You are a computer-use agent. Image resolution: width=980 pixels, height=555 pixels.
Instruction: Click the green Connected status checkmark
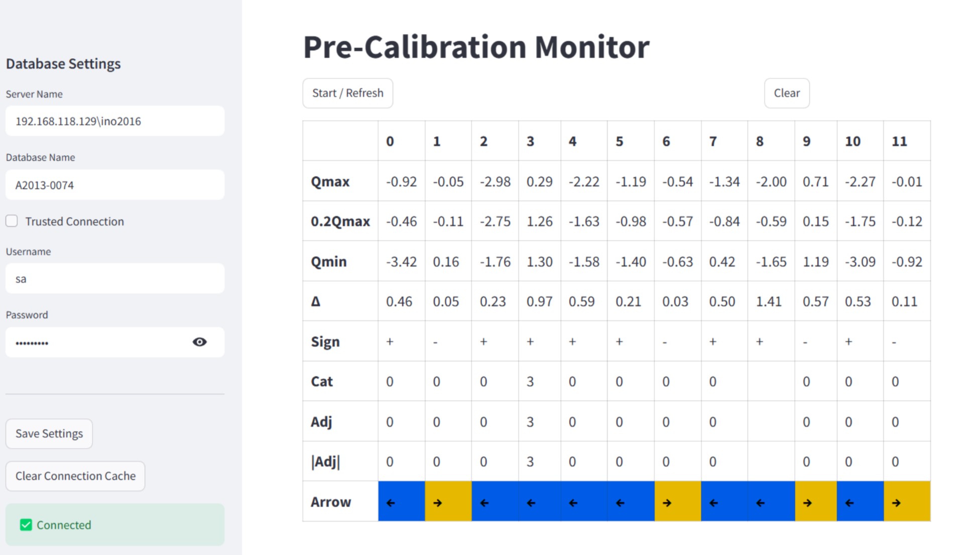pos(25,525)
